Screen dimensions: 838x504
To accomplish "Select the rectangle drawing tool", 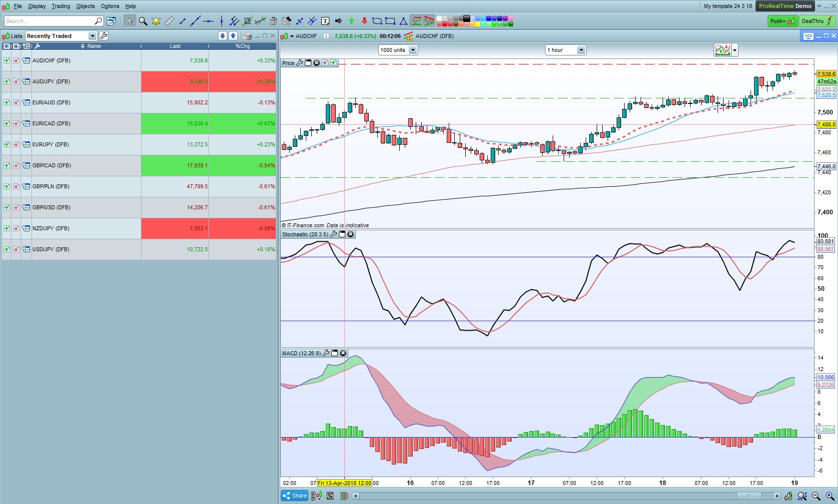I will [390, 21].
